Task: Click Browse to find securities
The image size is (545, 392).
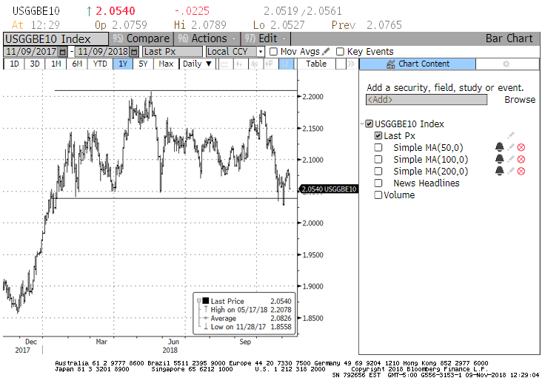Action: click(520, 100)
